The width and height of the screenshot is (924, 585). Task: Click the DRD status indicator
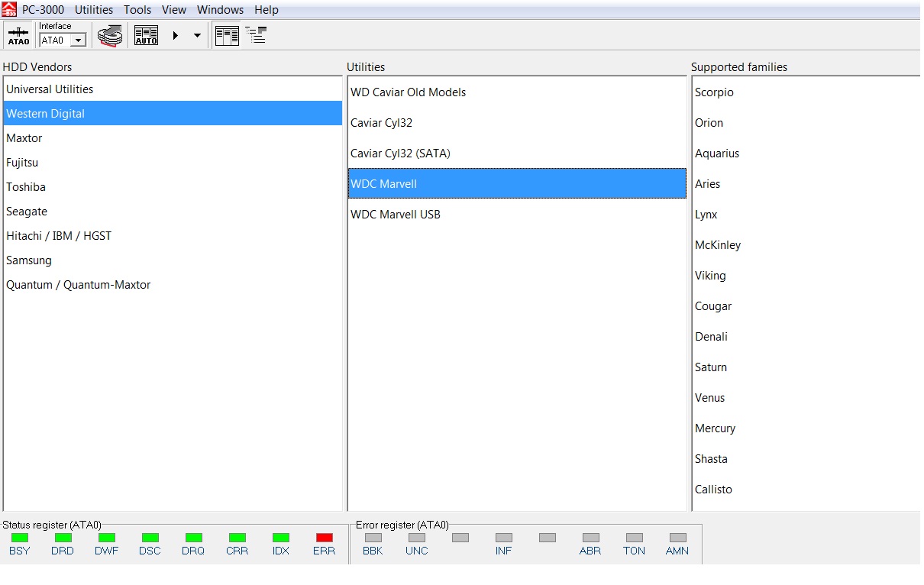[x=63, y=538]
